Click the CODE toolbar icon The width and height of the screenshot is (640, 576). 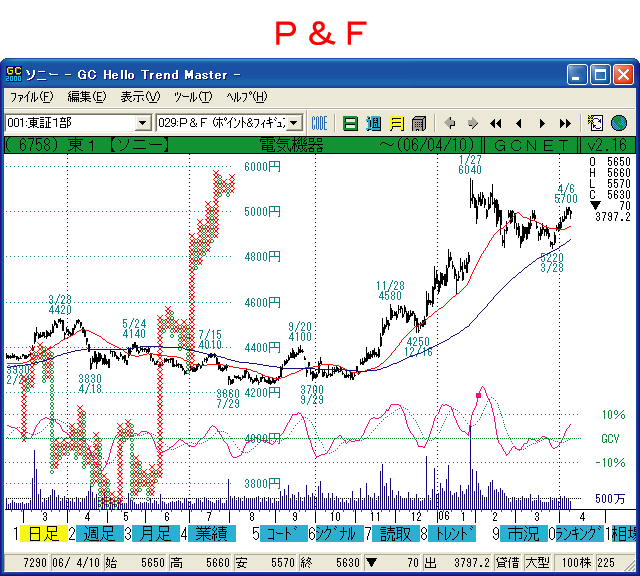319,123
